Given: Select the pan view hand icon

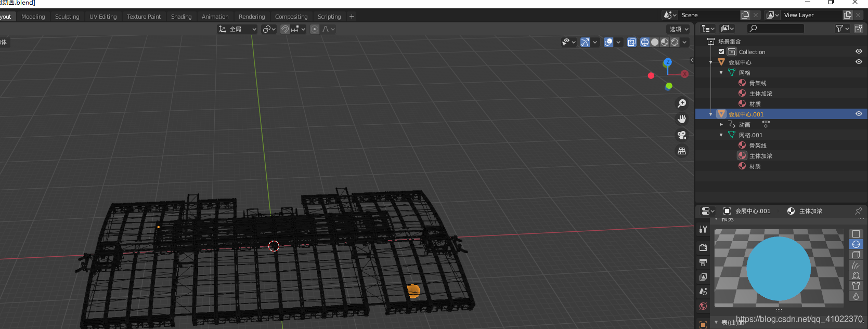Looking at the screenshot, I should tap(682, 119).
